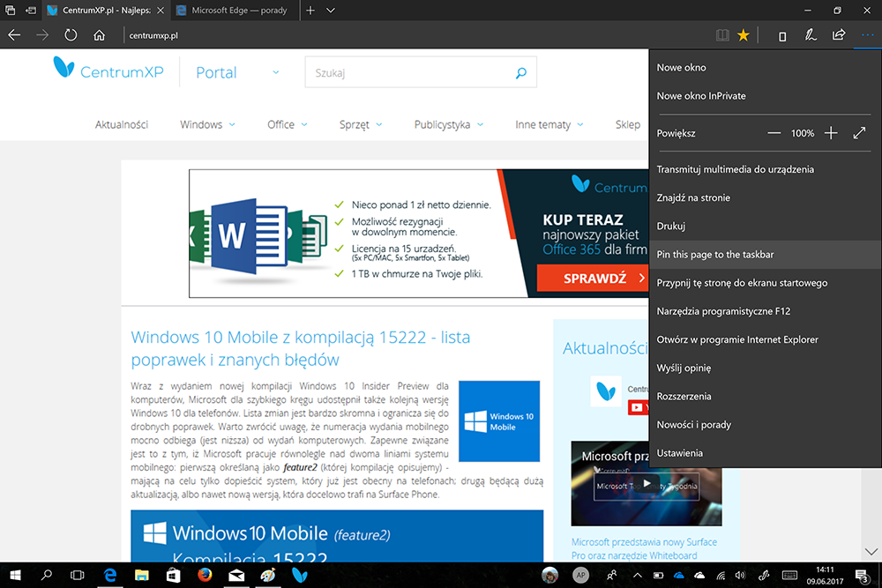Close the CentrumXP.pl tab
This screenshot has width=882, height=588.
[x=161, y=10]
